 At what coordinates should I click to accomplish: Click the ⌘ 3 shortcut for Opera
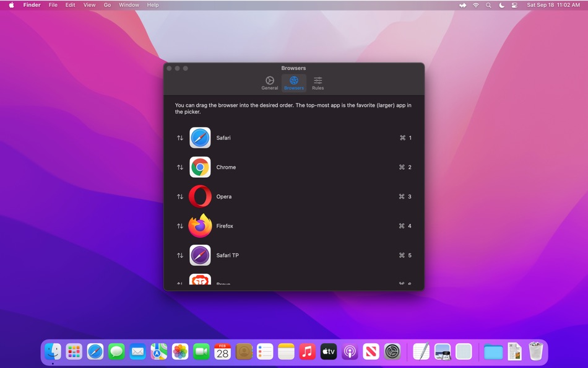405,196
